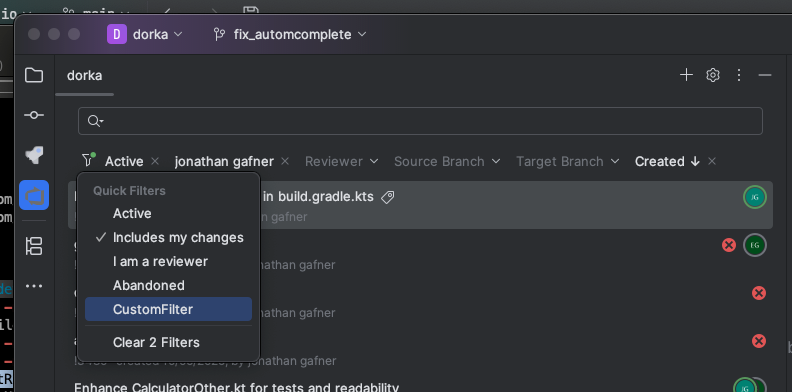
Task: Open the Active state filter chip
Action: 124,161
